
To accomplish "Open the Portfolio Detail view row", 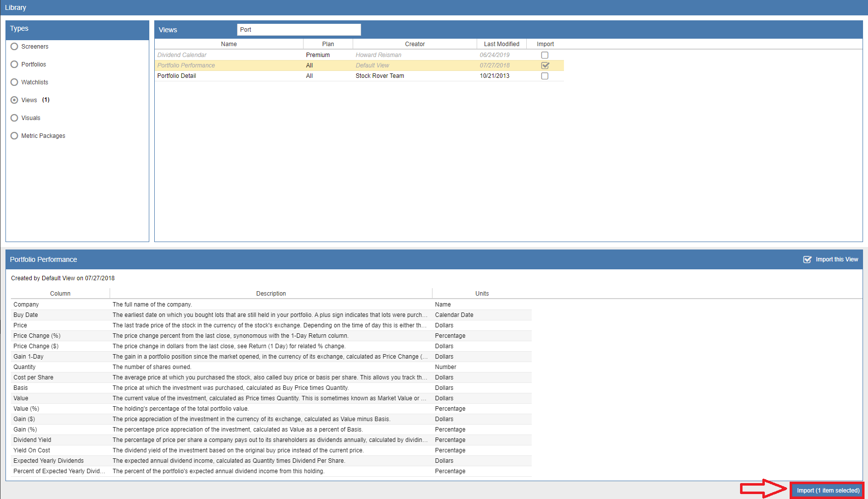I will click(177, 76).
